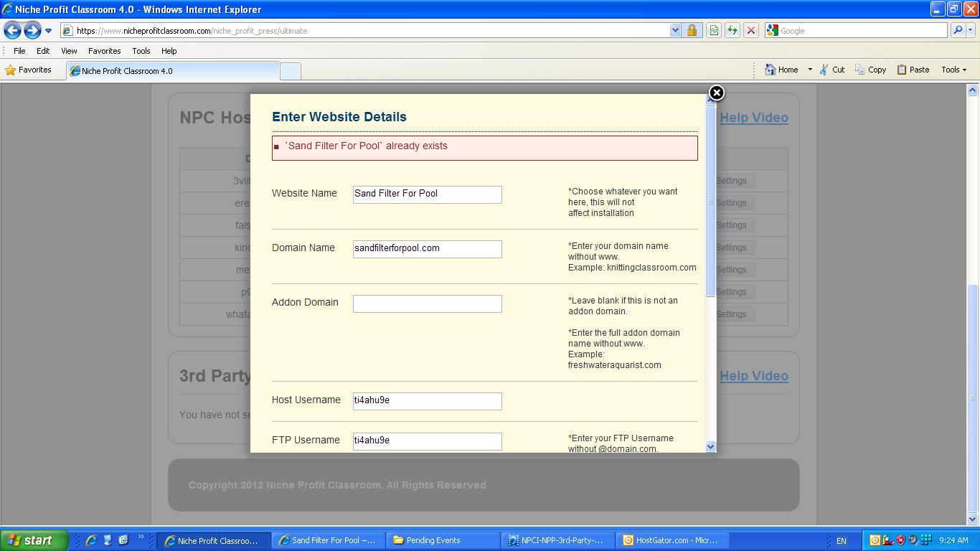Click the security padlock icon
This screenshot has height=551, width=980.
click(x=692, y=30)
